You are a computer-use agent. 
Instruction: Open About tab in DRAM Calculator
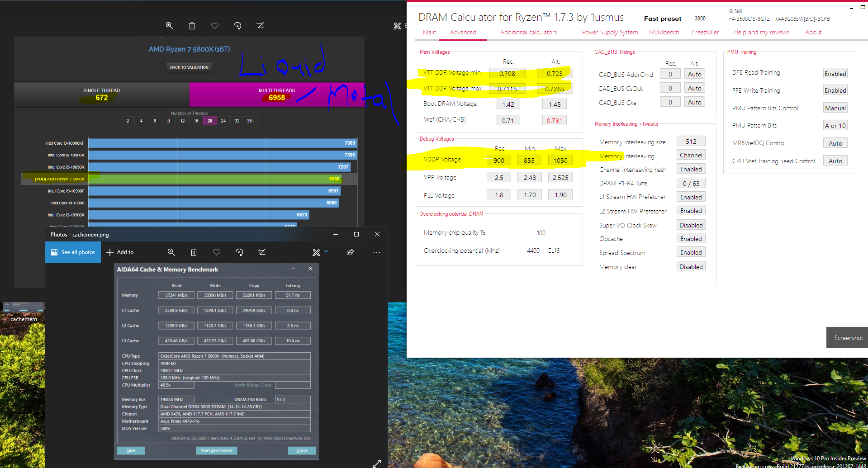(x=813, y=32)
